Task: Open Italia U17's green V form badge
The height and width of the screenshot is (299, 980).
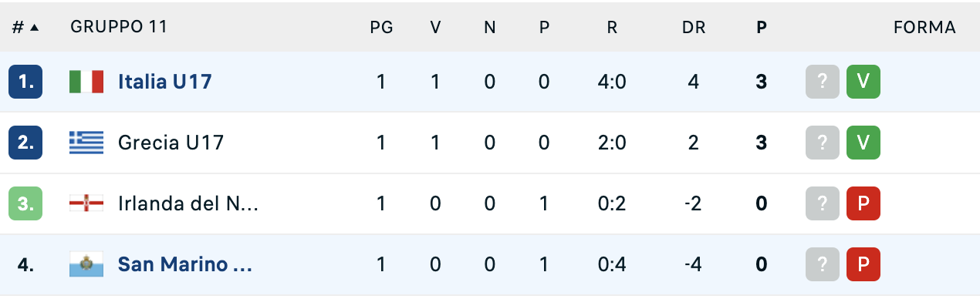Action: [x=863, y=82]
